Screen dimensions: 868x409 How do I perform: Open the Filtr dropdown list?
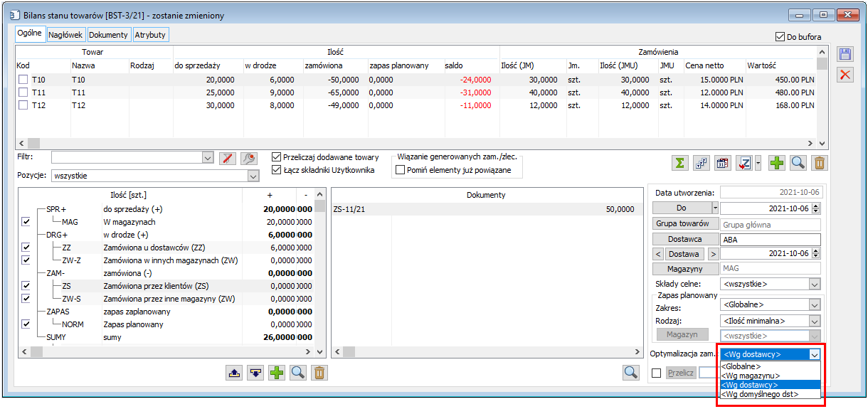208,157
